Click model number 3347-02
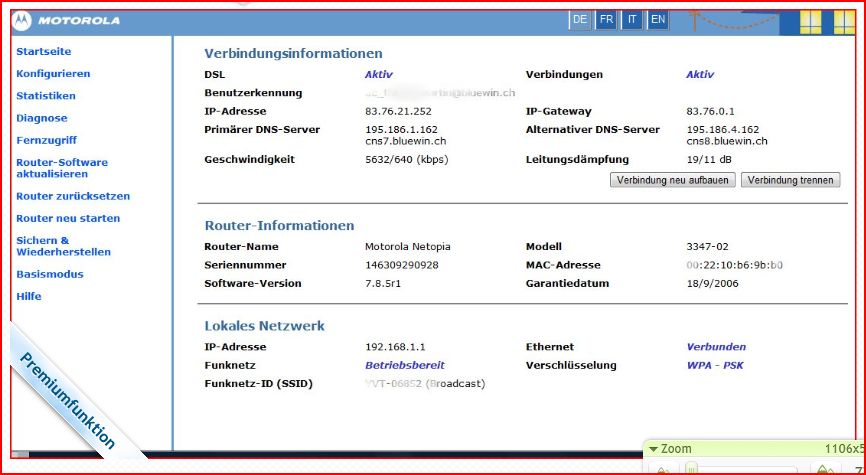 708,246
